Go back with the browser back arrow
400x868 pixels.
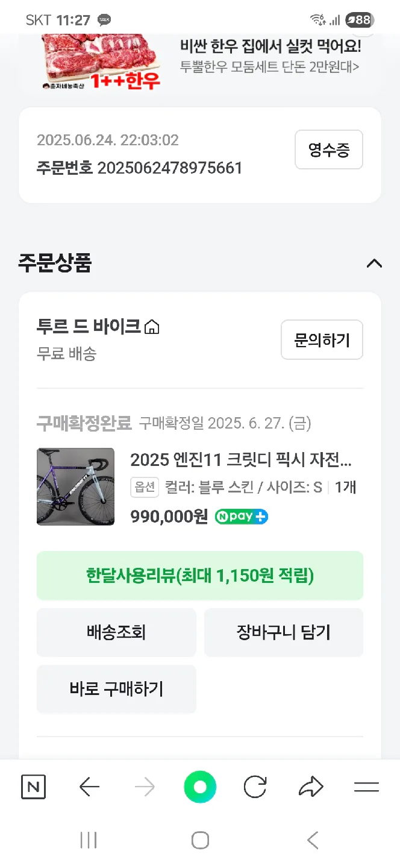pyautogui.click(x=89, y=787)
